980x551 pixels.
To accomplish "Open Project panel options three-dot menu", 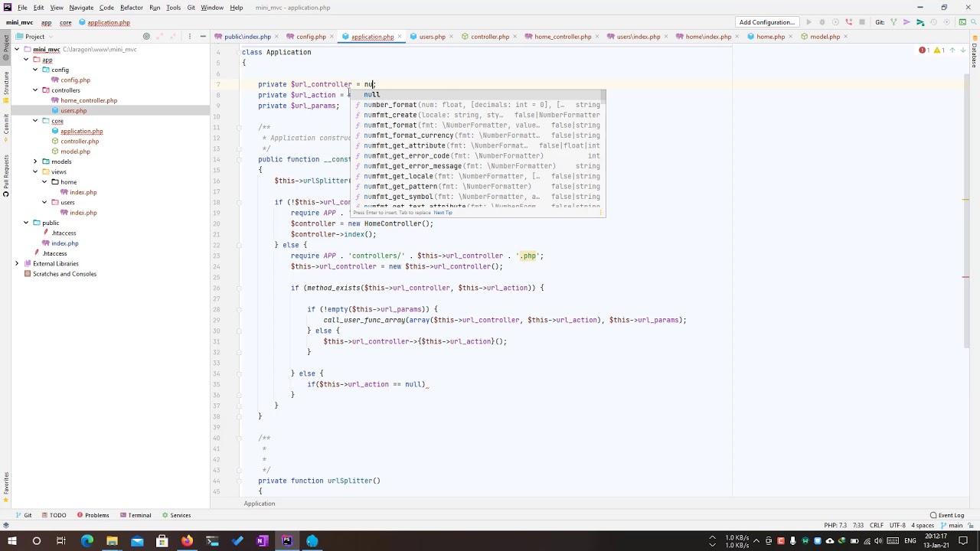I will point(189,37).
